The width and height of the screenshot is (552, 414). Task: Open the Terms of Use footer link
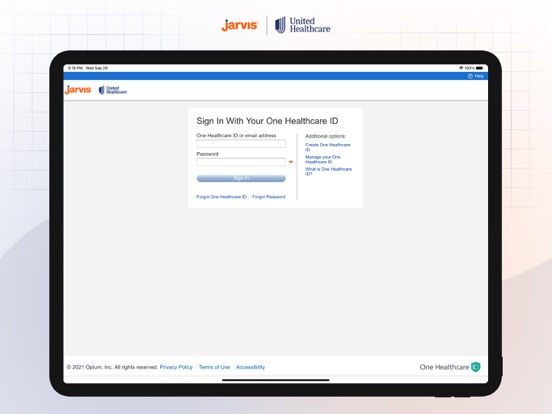tap(214, 367)
